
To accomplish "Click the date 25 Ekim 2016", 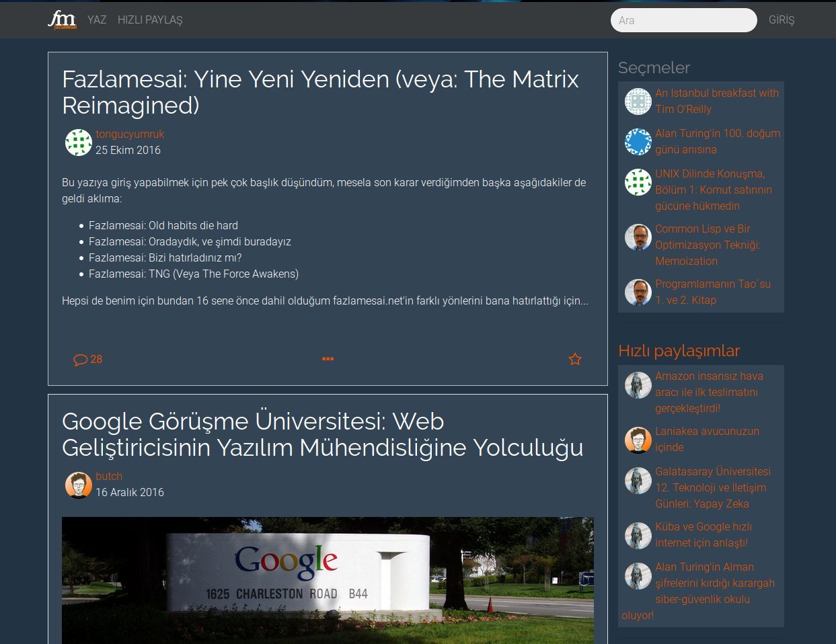I will click(128, 151).
